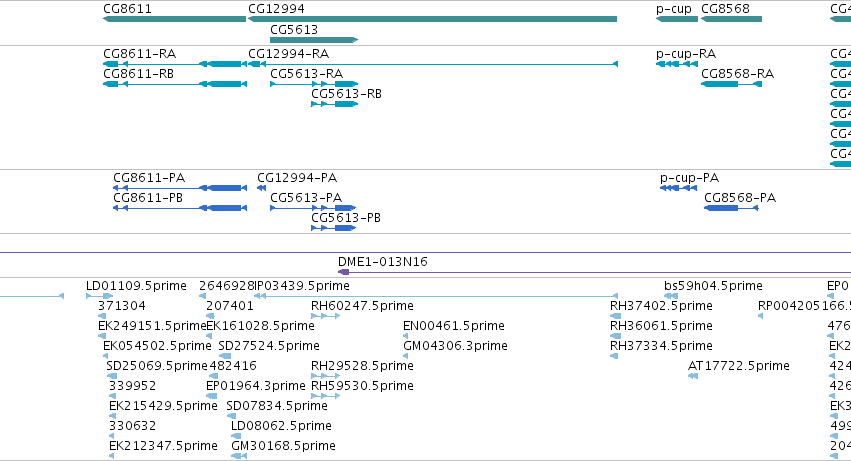Select EST bs59h04.5prime
Image resolution: width=851 pixels, height=461 pixels.
[713, 286]
